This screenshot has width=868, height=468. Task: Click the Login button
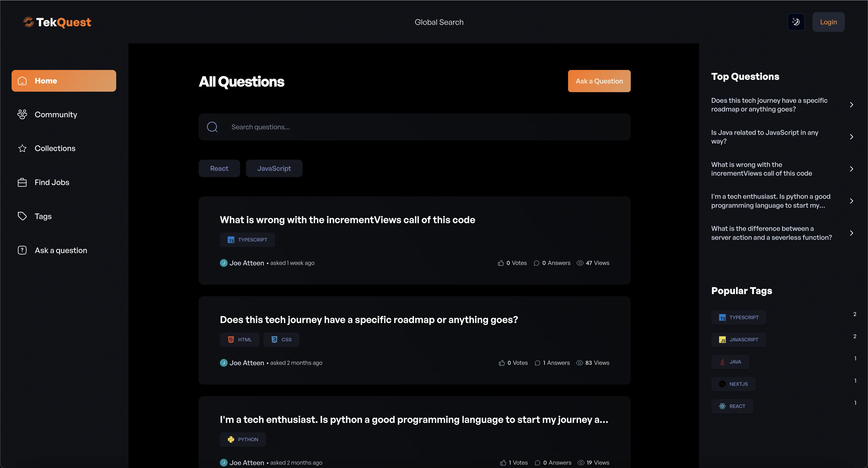(828, 22)
